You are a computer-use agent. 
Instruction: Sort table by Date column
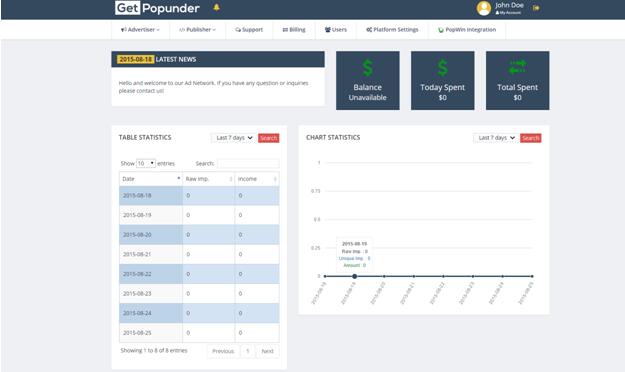(151, 179)
